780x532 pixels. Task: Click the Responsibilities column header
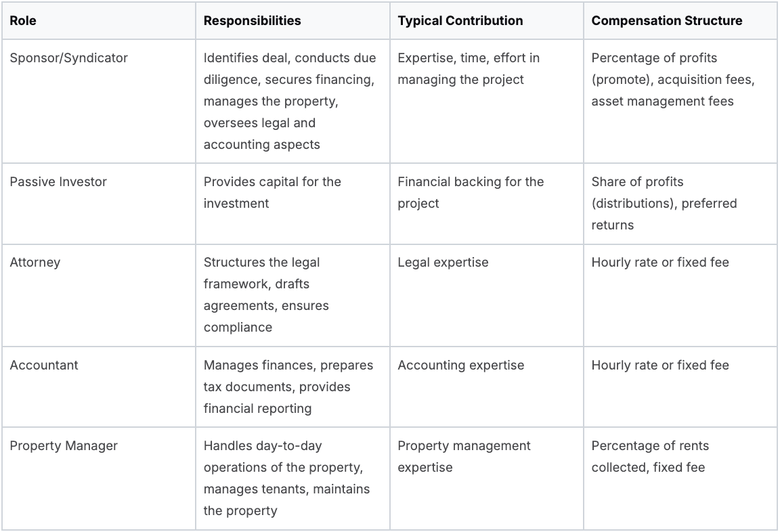(x=252, y=20)
